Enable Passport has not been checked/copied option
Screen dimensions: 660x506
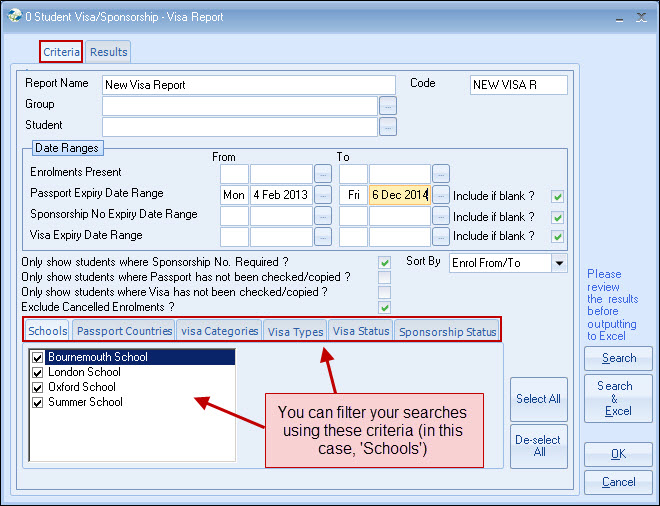[384, 277]
